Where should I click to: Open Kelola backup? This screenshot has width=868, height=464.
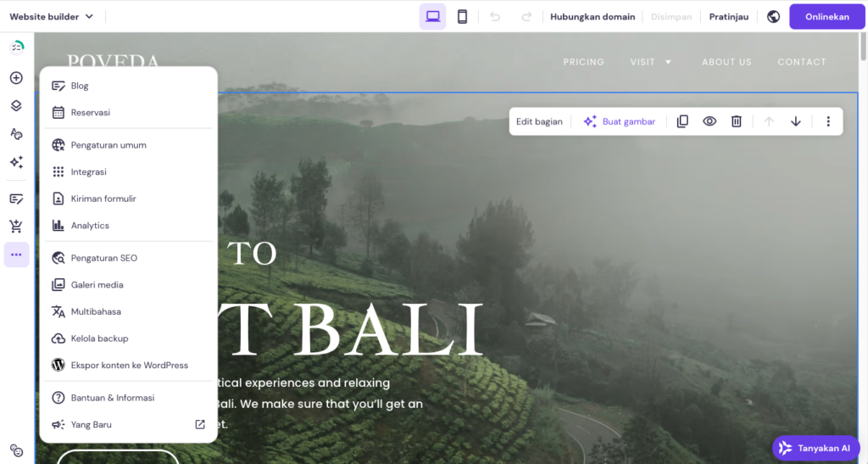point(129,338)
